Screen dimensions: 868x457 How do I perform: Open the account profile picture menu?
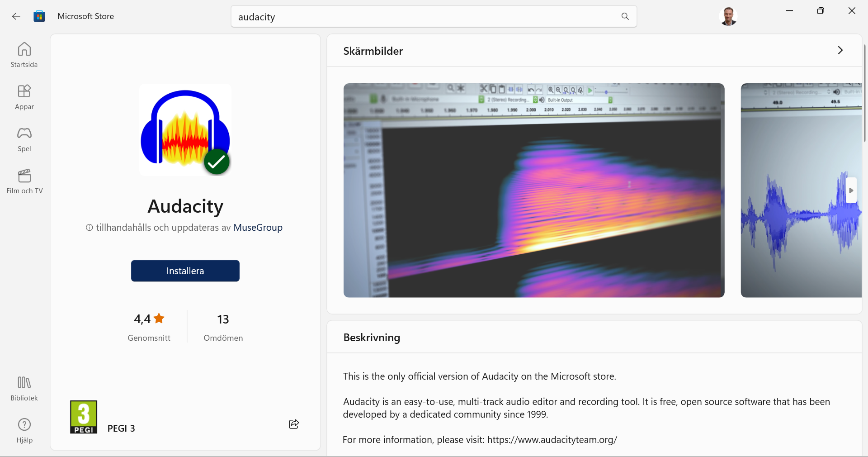pos(728,16)
